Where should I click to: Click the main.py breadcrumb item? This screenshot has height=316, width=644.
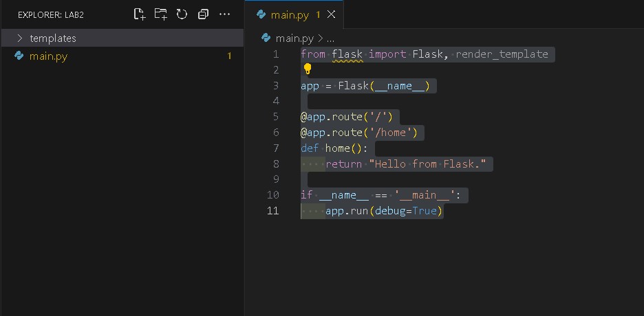coord(294,38)
